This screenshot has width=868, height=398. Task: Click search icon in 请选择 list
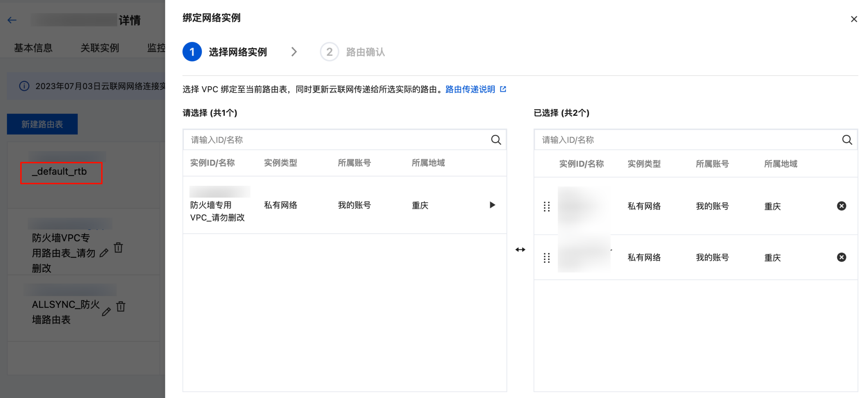(x=496, y=140)
